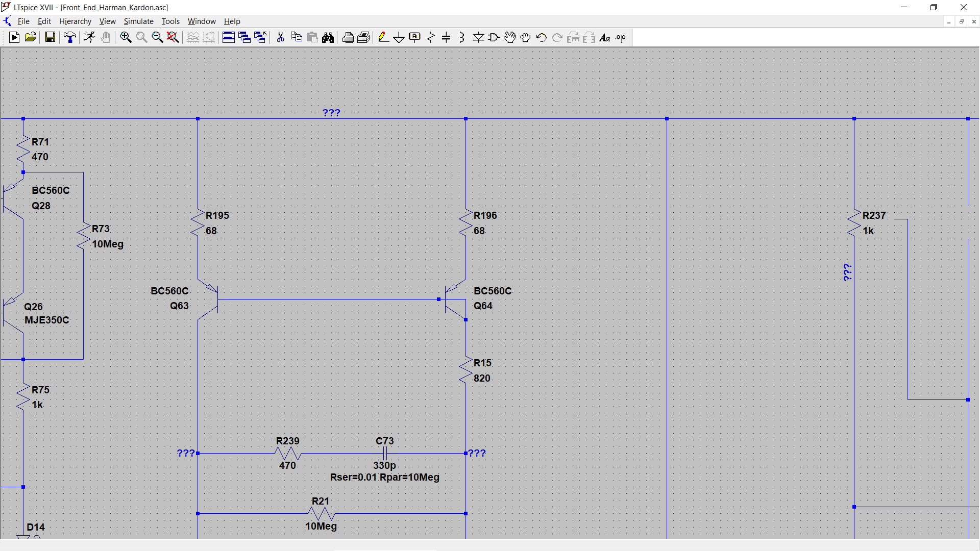Minimize the inner document window
This screenshot has height=551, width=980.
pyautogui.click(x=949, y=21)
